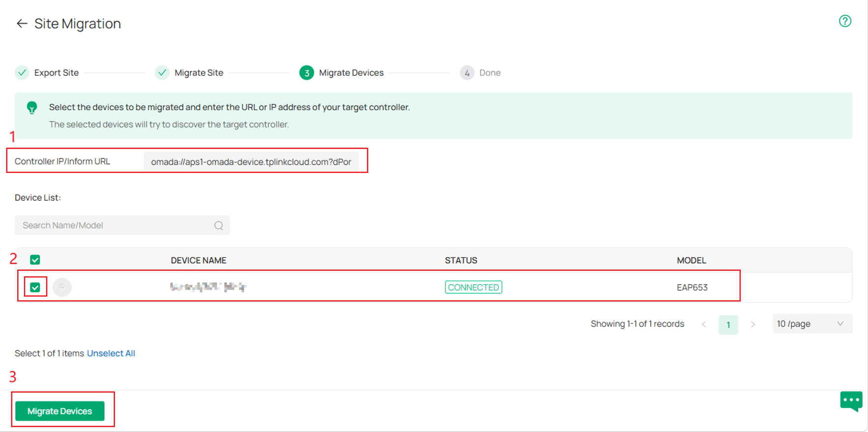Click the green lightbulb tip icon
The width and height of the screenshot is (868, 432).
click(32, 108)
